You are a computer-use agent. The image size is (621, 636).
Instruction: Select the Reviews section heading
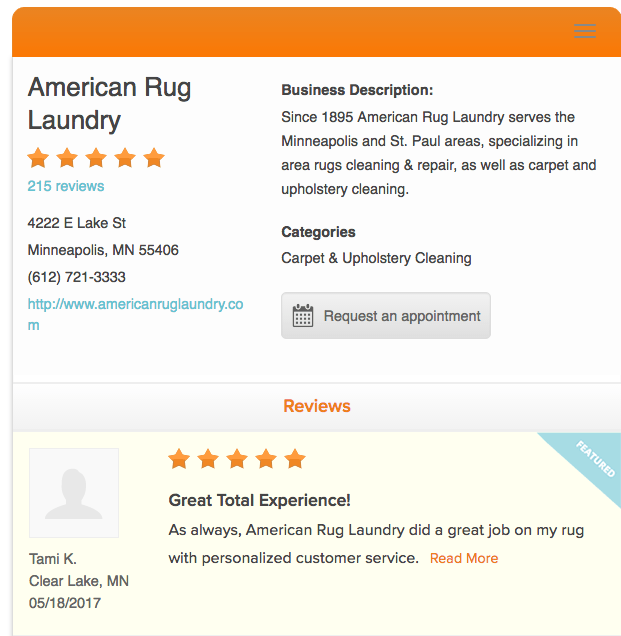coord(317,406)
